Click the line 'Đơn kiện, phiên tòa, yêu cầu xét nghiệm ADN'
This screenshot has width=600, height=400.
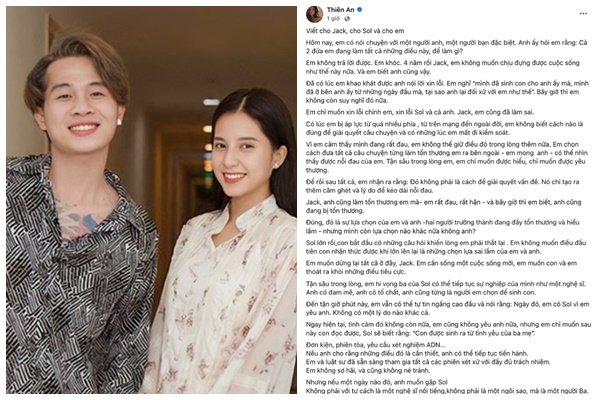pyautogui.click(x=376, y=344)
